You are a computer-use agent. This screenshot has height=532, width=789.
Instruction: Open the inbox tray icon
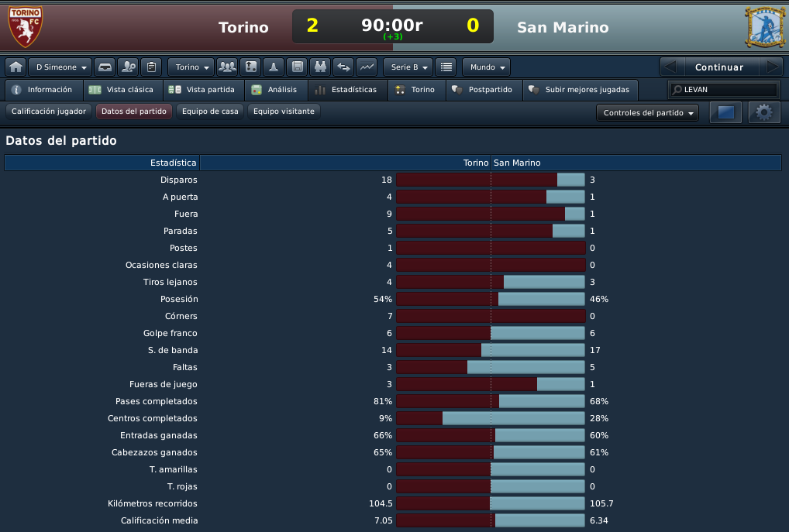[105, 67]
